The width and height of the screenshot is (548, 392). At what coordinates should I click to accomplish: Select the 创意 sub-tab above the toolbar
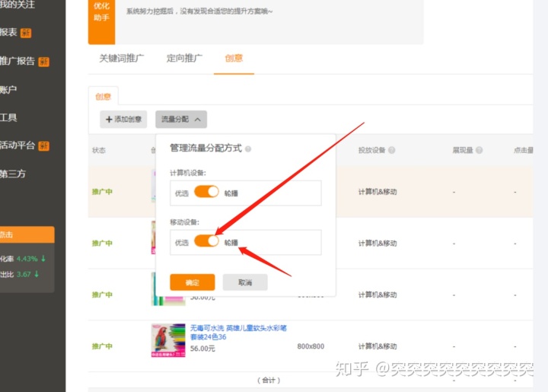pyautogui.click(x=103, y=97)
